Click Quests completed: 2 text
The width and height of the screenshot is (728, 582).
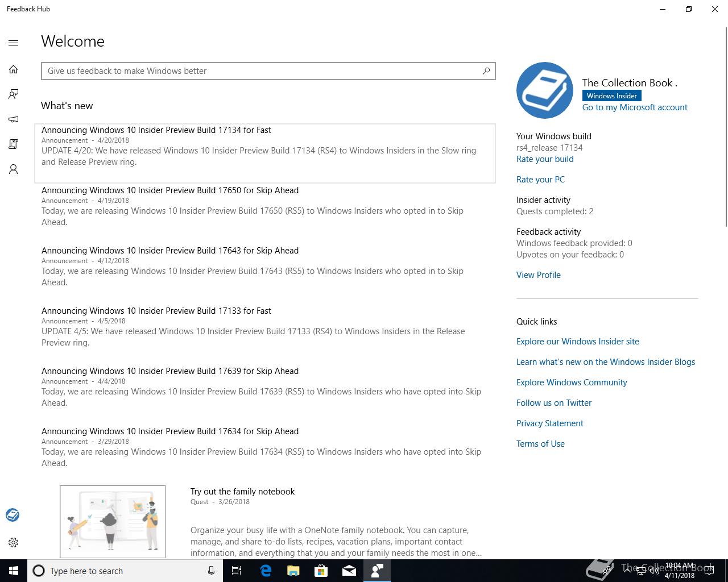555,211
